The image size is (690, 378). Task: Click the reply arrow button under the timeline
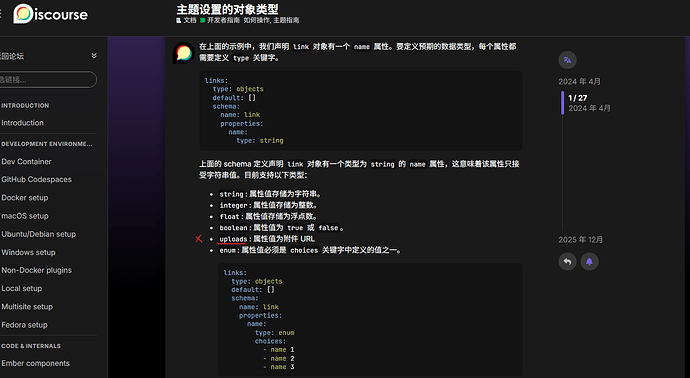567,262
